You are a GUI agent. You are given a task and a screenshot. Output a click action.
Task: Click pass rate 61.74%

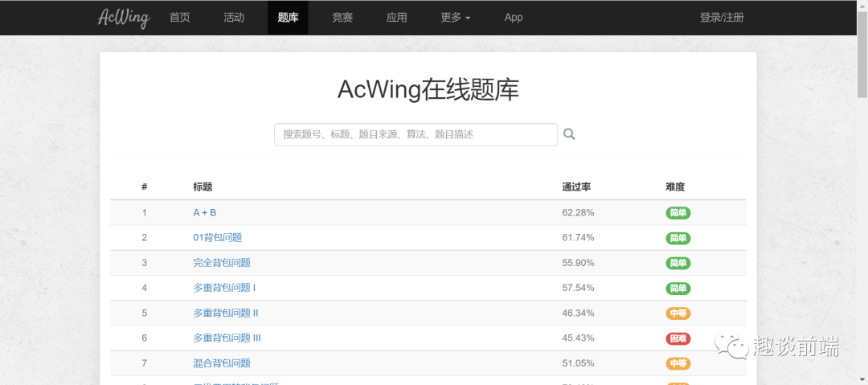point(578,238)
